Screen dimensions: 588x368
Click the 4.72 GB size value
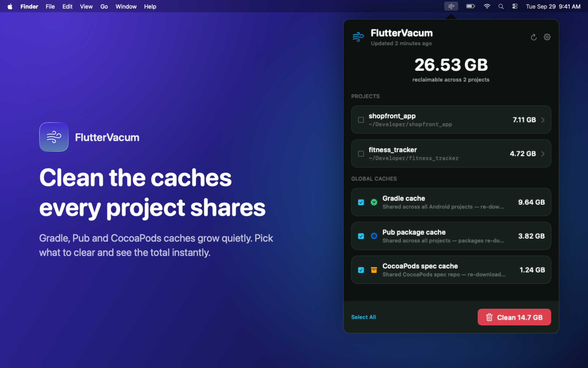[523, 154]
